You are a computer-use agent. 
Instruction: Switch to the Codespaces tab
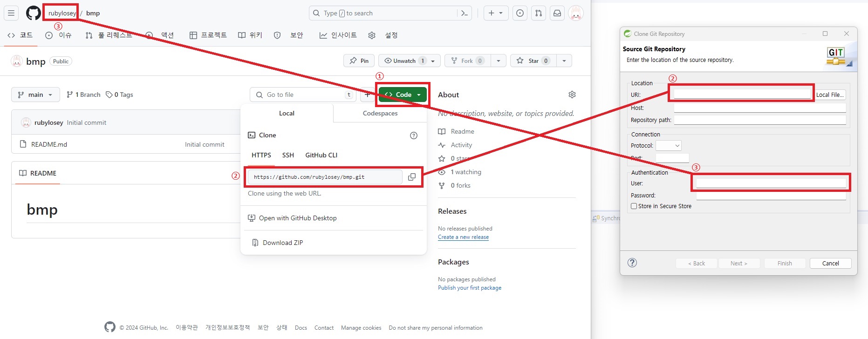[380, 113]
